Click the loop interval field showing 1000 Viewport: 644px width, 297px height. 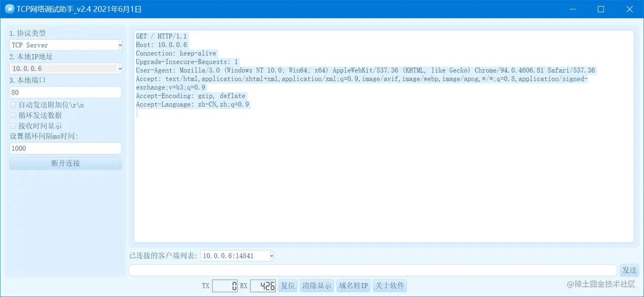pyautogui.click(x=66, y=148)
